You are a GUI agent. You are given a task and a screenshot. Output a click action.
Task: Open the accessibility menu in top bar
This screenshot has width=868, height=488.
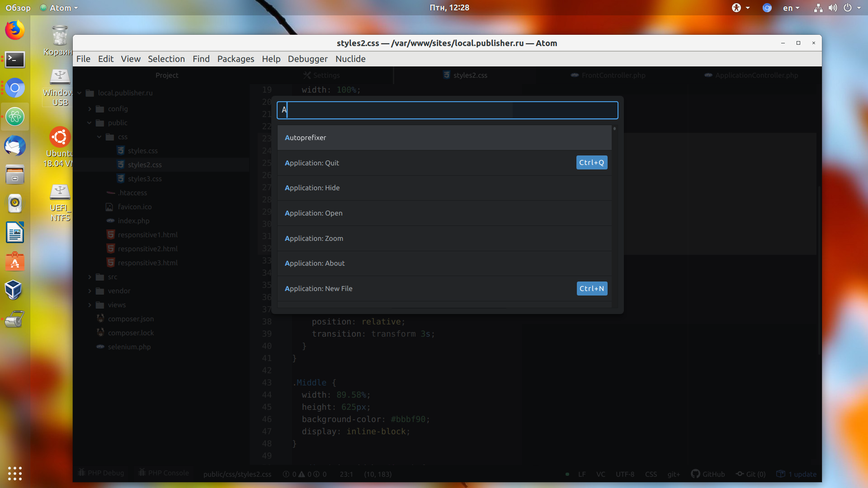741,8
